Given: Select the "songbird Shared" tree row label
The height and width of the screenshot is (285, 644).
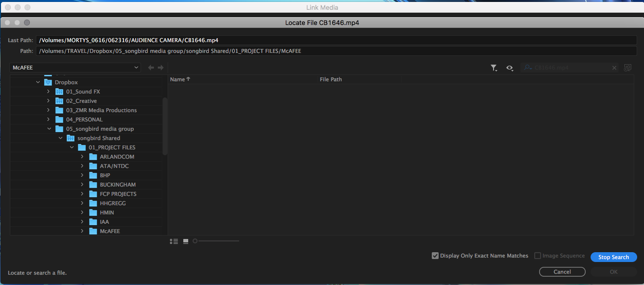Looking at the screenshot, I should point(99,138).
